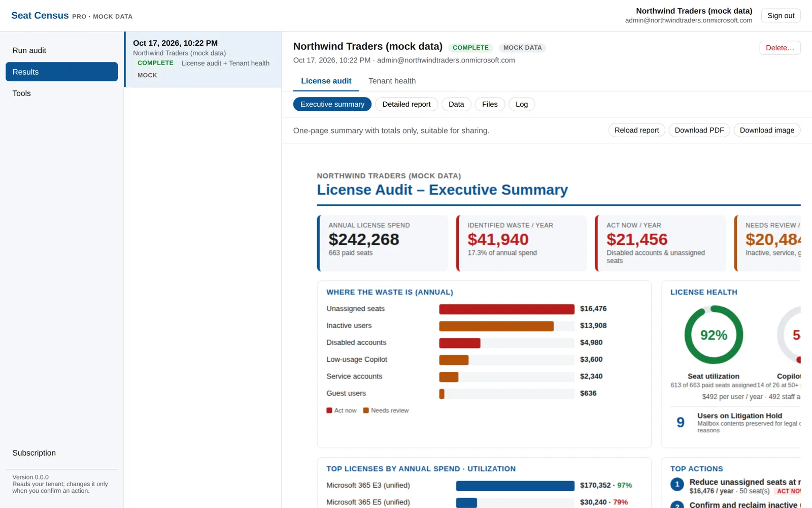Click the MOCK DATA badge beside the report title
Viewport: 812px width, 508px height.
[522, 48]
